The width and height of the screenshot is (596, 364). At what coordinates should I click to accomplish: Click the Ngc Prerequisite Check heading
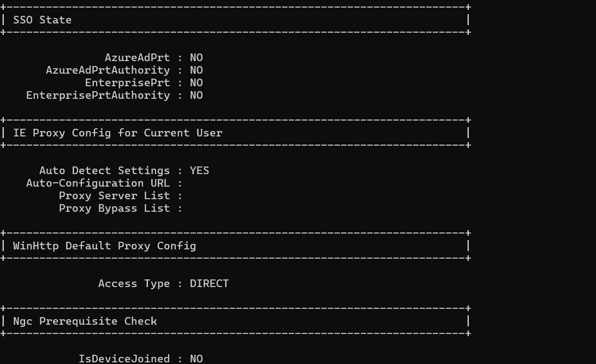click(85, 321)
